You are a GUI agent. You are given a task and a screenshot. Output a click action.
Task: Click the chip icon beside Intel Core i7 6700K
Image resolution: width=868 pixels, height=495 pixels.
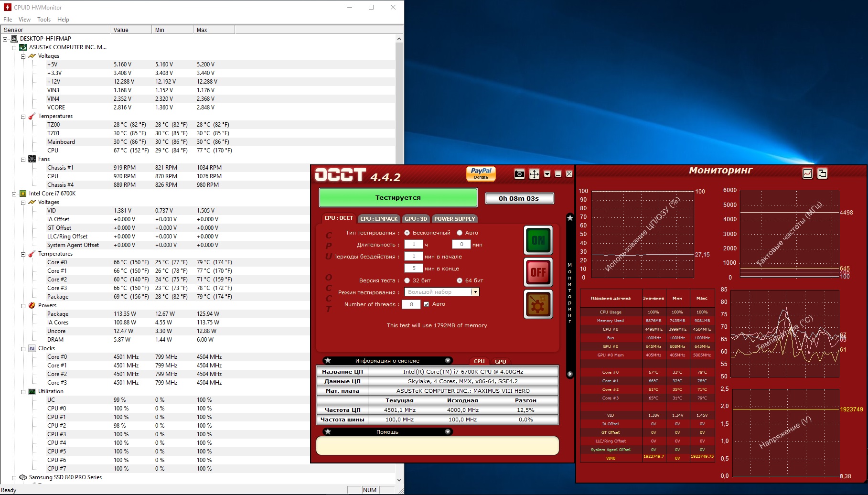(23, 194)
